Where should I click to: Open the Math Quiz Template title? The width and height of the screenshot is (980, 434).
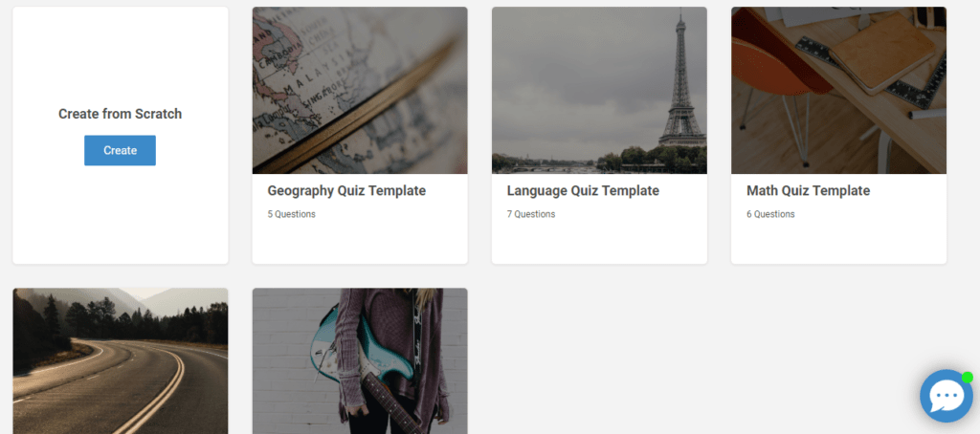(x=808, y=190)
